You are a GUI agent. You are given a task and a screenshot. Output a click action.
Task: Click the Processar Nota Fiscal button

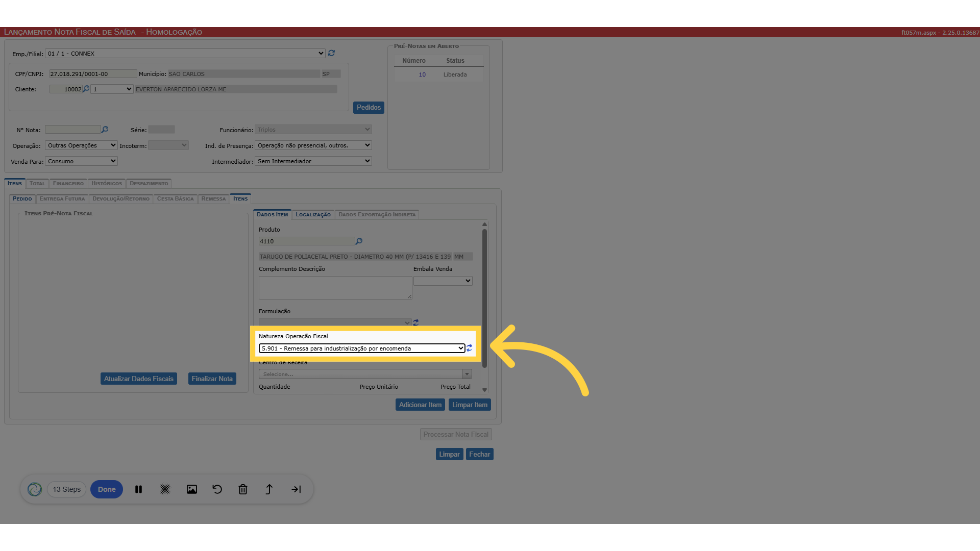tap(456, 434)
